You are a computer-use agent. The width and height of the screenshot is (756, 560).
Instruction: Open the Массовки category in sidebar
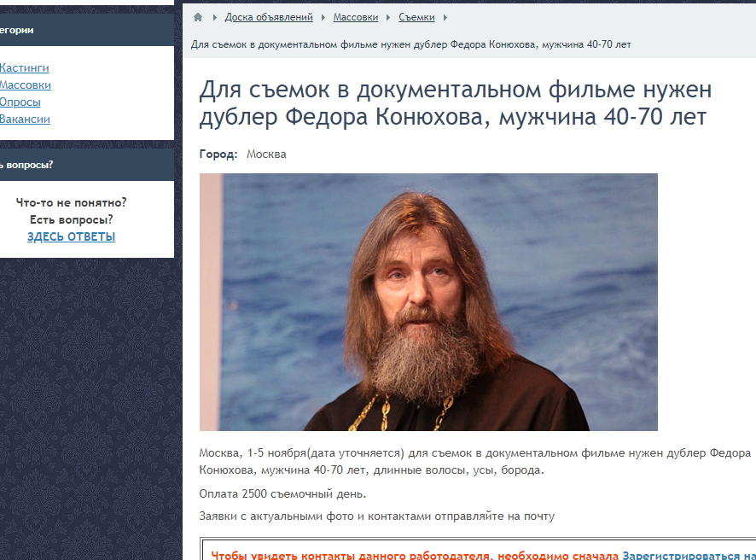(x=25, y=85)
